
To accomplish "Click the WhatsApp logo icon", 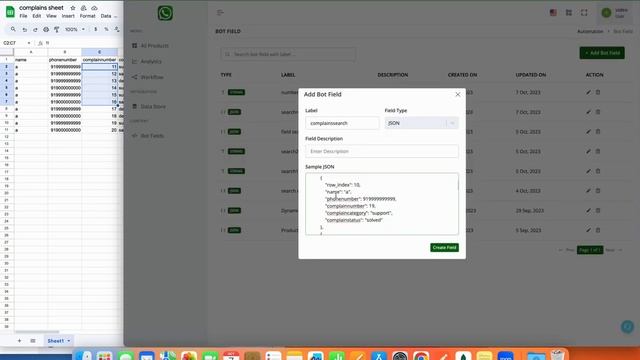I will click(x=165, y=13).
